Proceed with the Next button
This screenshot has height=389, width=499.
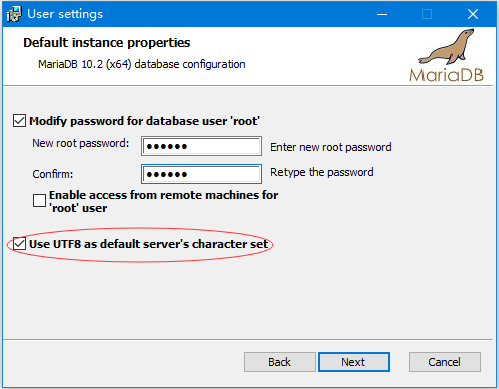[354, 362]
